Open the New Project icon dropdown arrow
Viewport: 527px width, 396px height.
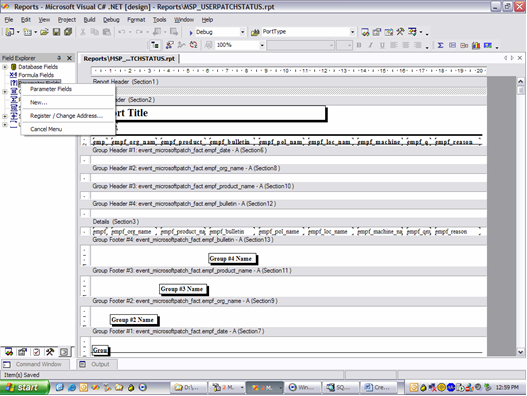(x=18, y=32)
